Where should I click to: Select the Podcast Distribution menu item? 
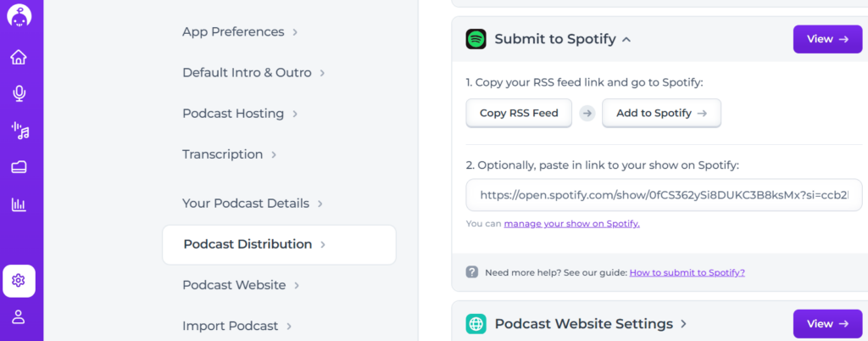pos(279,244)
